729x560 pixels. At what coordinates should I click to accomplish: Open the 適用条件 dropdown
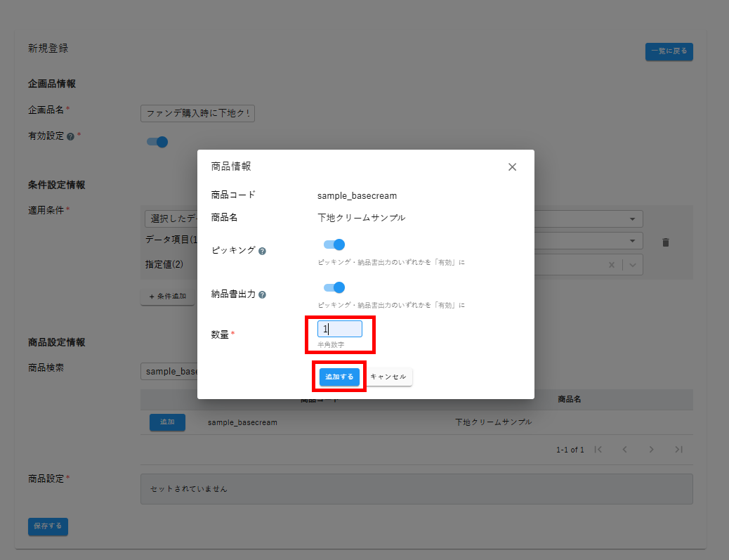632,219
